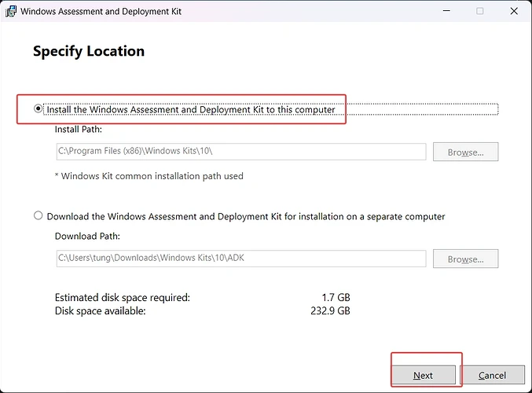Click the 'Install the Windows Assessment and Deployment Kit' label
532x393 pixels.
pyautogui.click(x=191, y=109)
